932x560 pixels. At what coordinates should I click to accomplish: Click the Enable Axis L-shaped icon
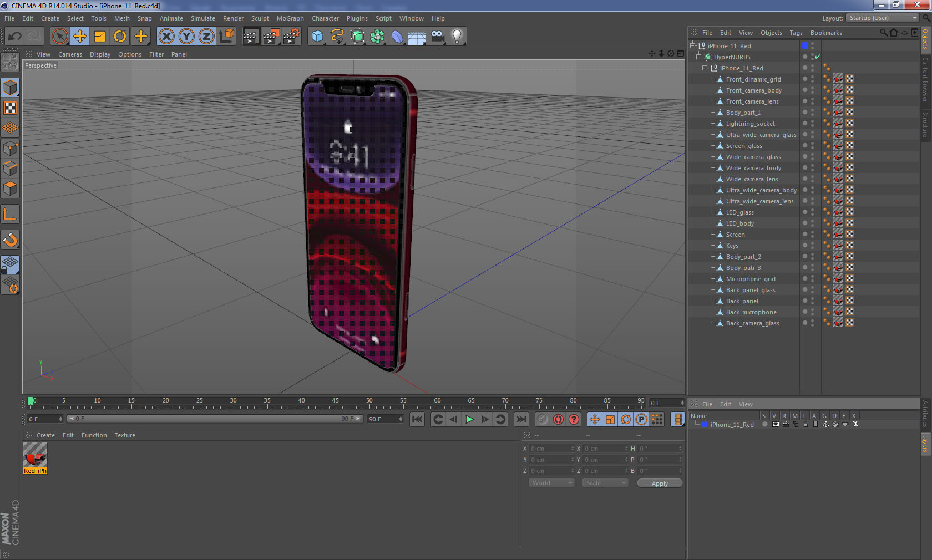click(10, 214)
